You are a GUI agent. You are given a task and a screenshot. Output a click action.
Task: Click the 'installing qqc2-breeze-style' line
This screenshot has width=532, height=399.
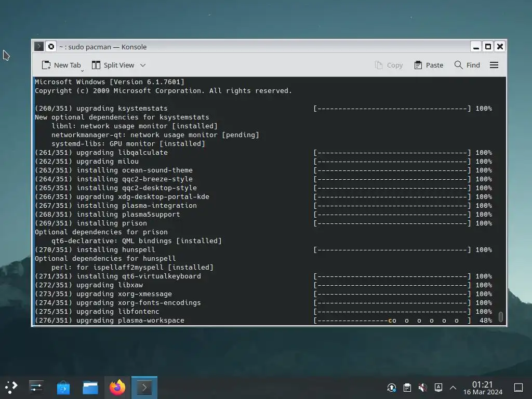114,179
